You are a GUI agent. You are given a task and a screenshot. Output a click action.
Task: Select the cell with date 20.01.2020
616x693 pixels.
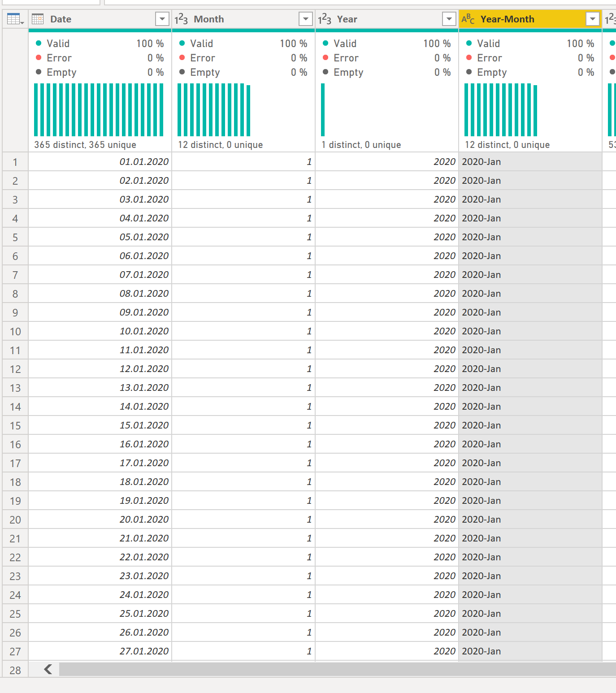pyautogui.click(x=100, y=520)
